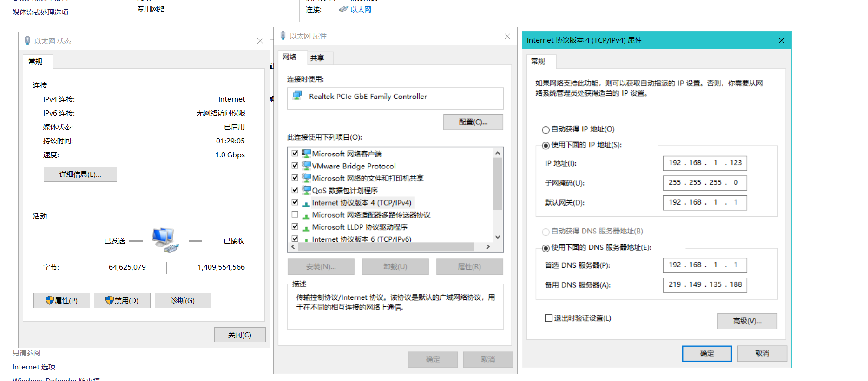Select 自动获得 IP 地址(O) radio button
Viewport: 868px width, 381px height.
pos(546,130)
